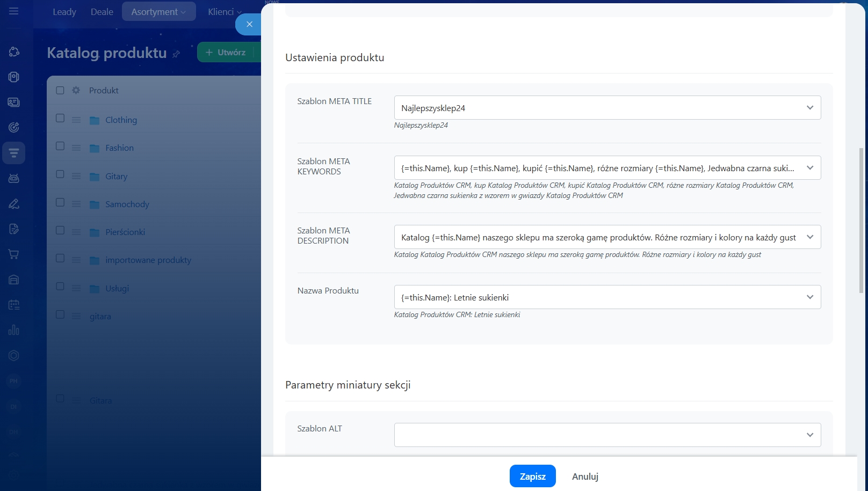
Task: Open the hamburger menu in the sidebar
Action: pos(14,11)
